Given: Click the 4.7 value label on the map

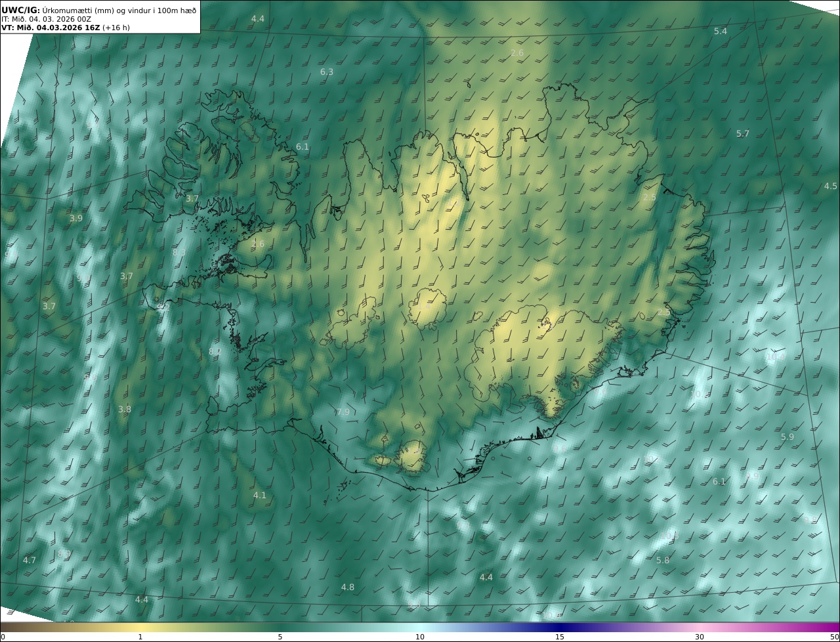Looking at the screenshot, I should pyautogui.click(x=30, y=561).
